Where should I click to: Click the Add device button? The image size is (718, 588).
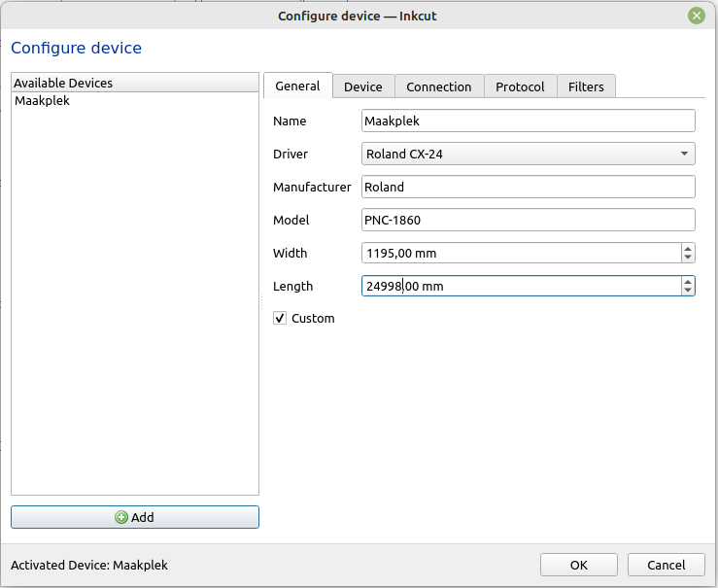[x=134, y=517]
